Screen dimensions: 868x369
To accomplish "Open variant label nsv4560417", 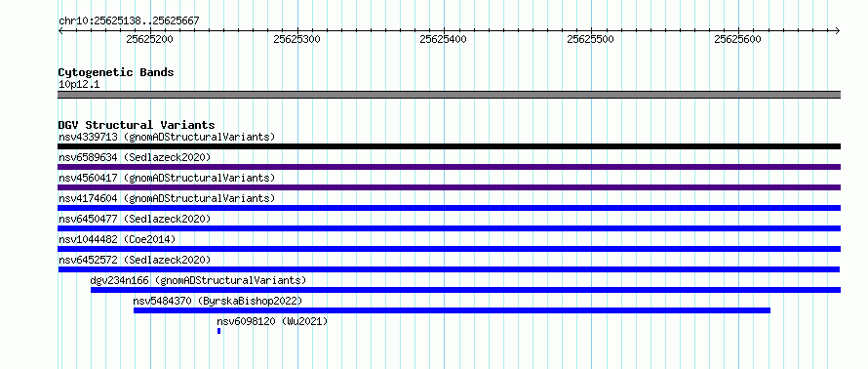I will click(167, 178).
